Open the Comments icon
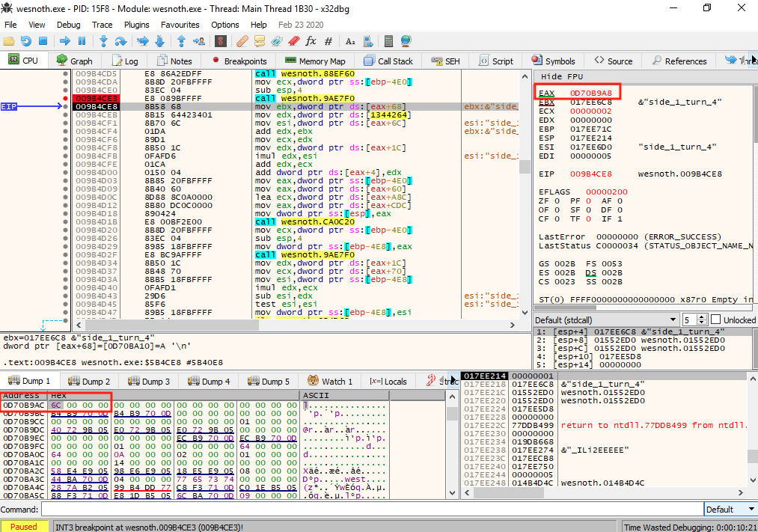 point(260,41)
